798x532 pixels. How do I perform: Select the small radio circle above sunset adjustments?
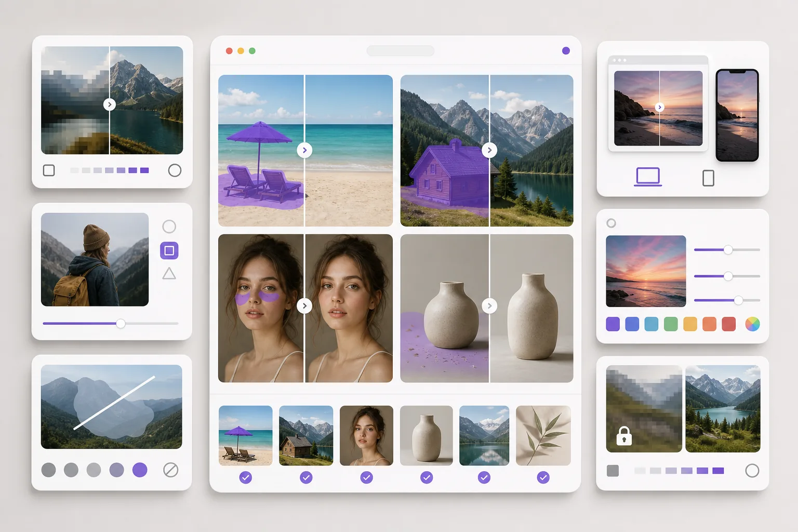pos(611,223)
